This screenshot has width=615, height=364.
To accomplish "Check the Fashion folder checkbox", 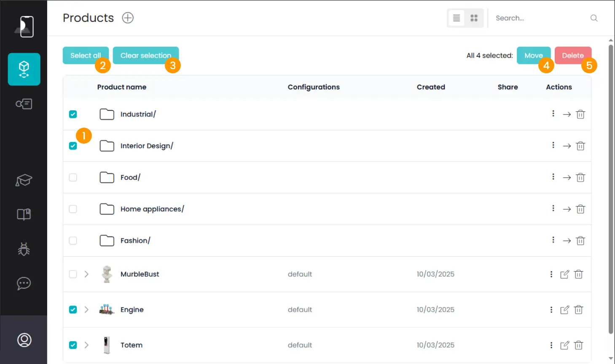I will point(73,241).
